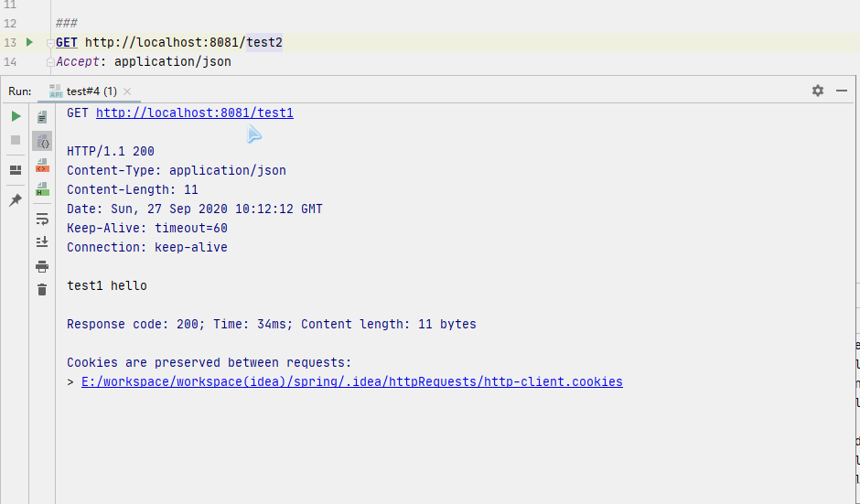This screenshot has height=504, width=860.
Task: Print the response output
Action: pos(42,266)
